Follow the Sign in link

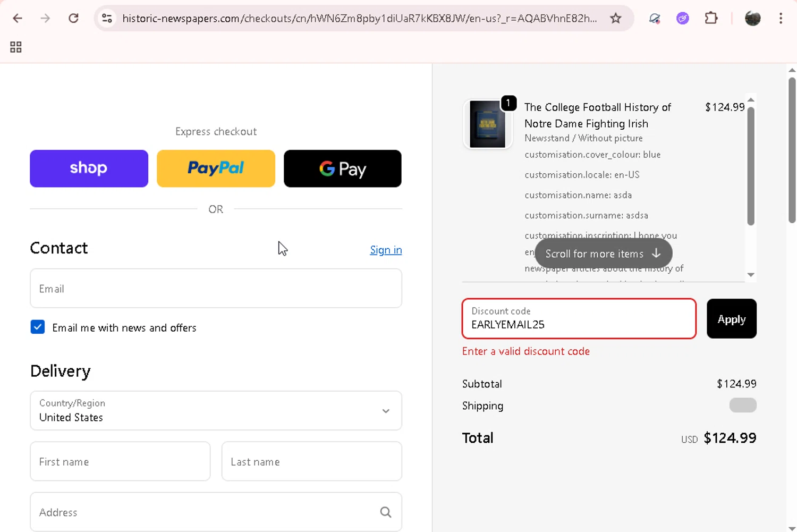click(386, 250)
